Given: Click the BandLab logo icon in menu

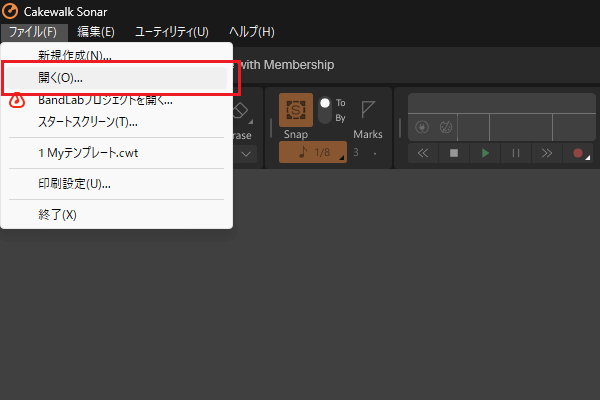Looking at the screenshot, I should click(x=17, y=100).
